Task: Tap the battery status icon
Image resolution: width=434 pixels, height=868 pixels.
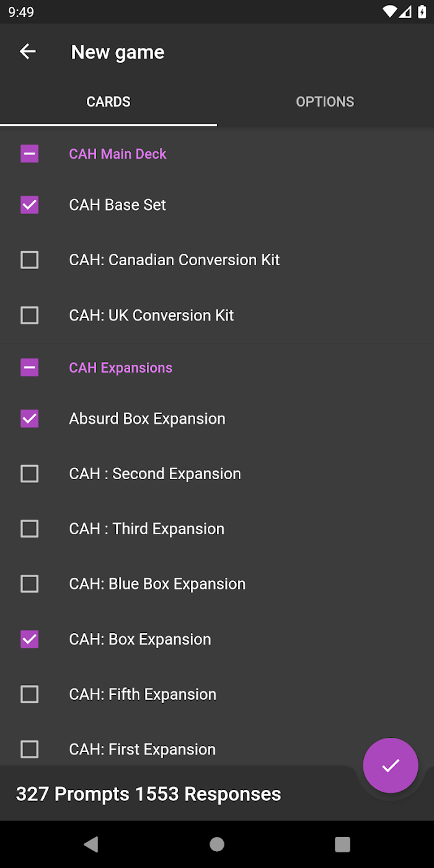Action: coord(422,12)
